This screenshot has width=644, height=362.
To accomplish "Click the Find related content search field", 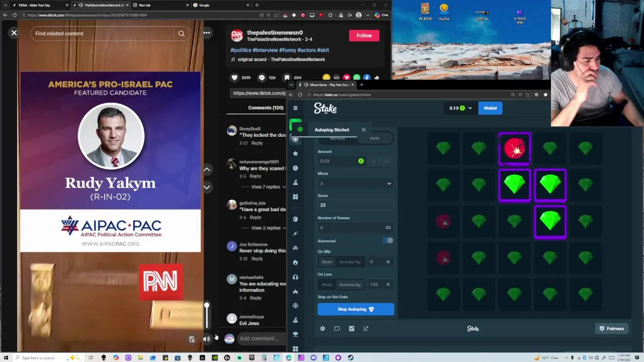I will click(104, 34).
